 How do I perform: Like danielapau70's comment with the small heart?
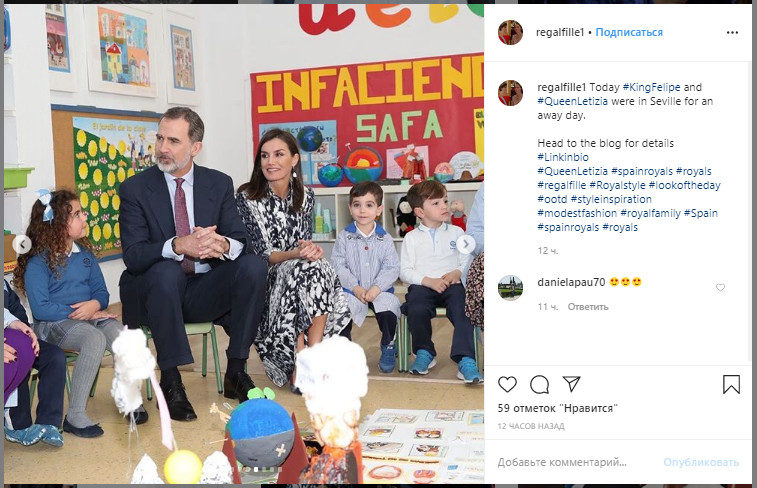click(x=720, y=288)
